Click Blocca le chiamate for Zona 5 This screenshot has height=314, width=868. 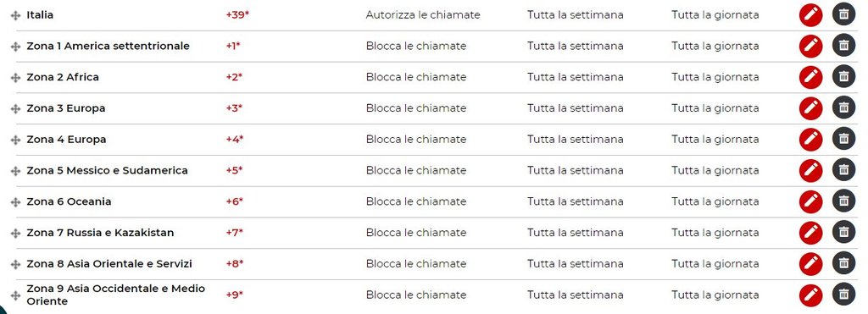coord(416,170)
